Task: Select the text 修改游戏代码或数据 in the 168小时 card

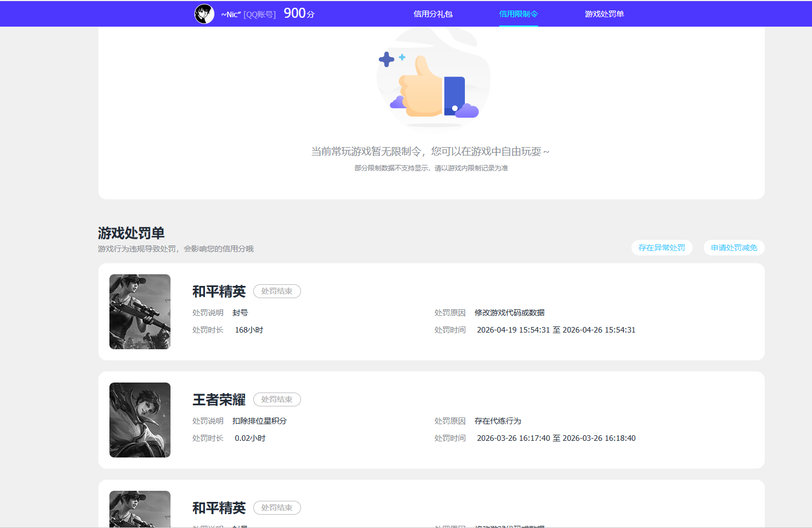Action: pyautogui.click(x=510, y=313)
